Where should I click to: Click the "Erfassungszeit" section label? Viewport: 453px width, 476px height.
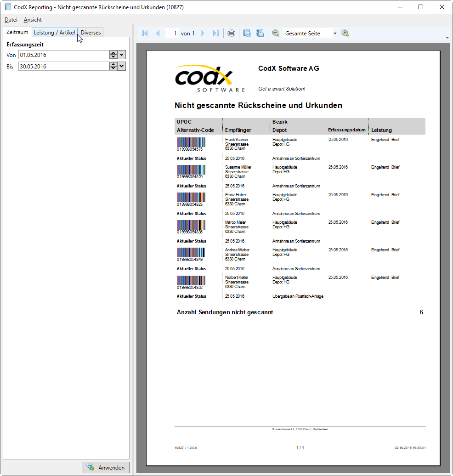coord(25,45)
